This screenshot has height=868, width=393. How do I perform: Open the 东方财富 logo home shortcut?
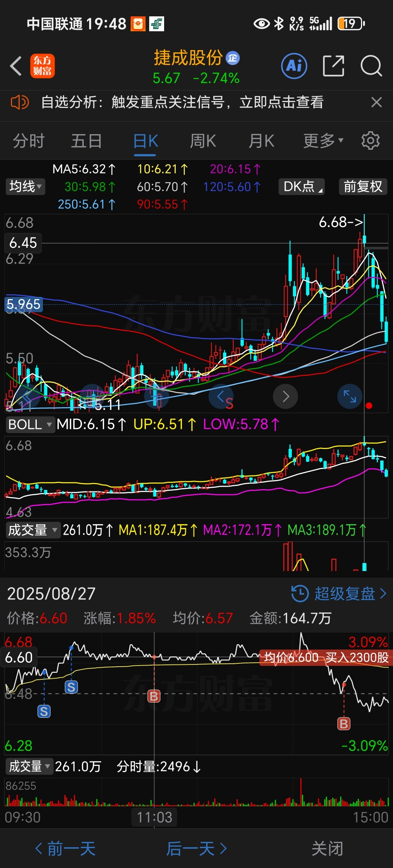click(x=43, y=66)
